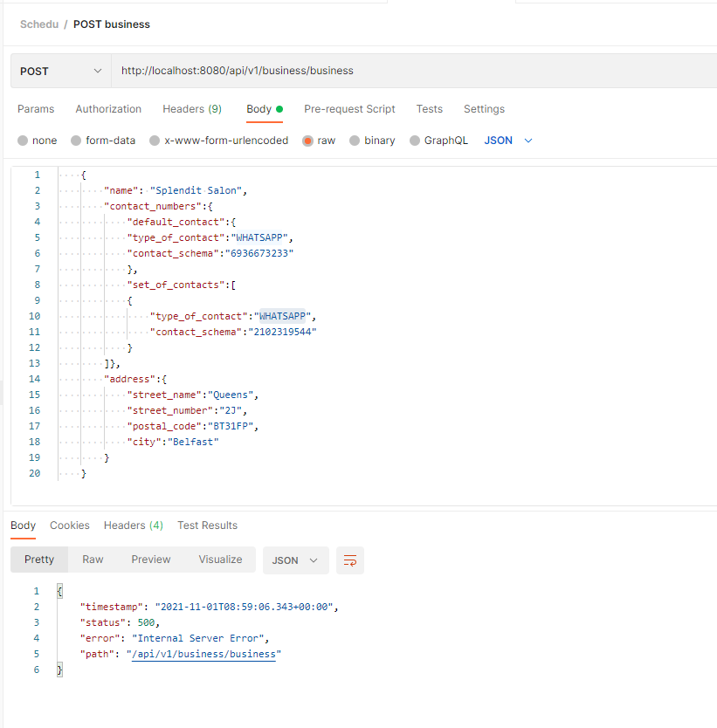Click the POST business request title
This screenshot has width=717, height=728.
(112, 24)
